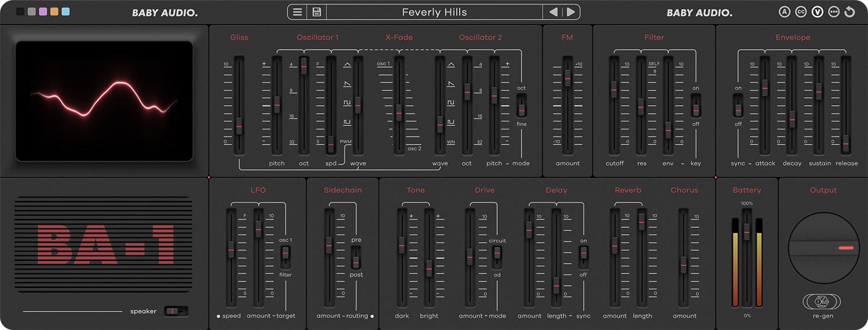Click the Chorus amount slider handle
Screen dimensions: 868x330
(x=683, y=265)
